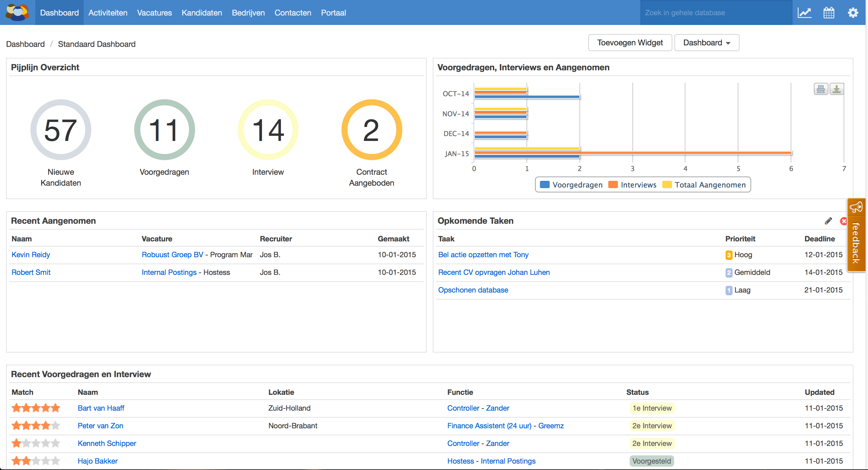Open candidate Bart van Haaff link
The image size is (868, 470).
click(x=101, y=408)
